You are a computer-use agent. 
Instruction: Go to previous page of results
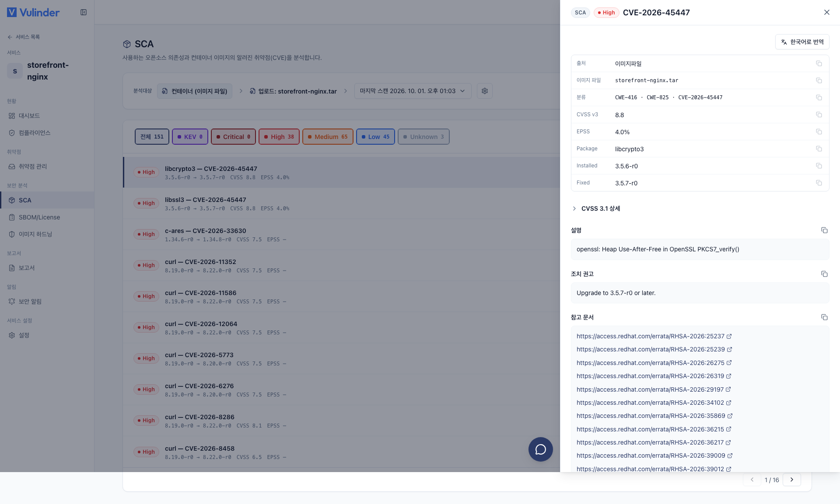[x=752, y=480]
